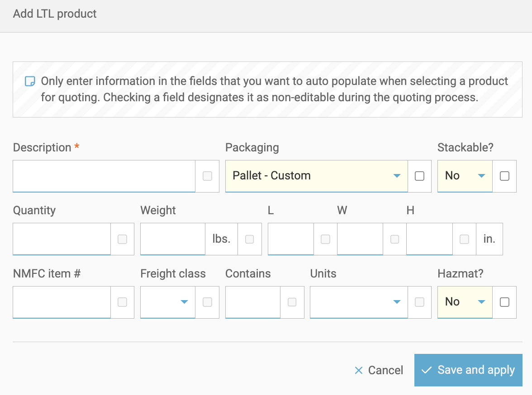Click the Save and apply button
The width and height of the screenshot is (532, 395).
coord(468,370)
